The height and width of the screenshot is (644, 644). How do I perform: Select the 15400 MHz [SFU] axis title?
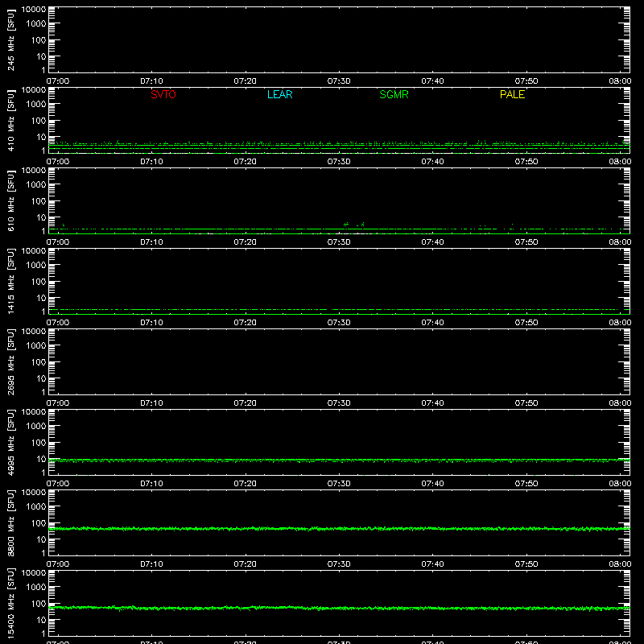pyautogui.click(x=10, y=603)
